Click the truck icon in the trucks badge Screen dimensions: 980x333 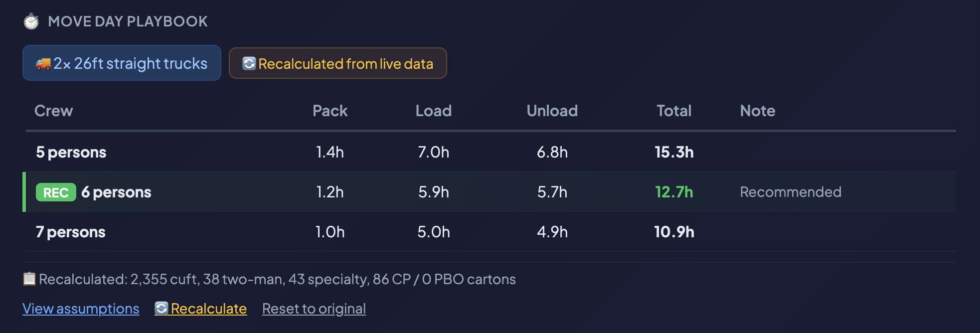point(43,64)
